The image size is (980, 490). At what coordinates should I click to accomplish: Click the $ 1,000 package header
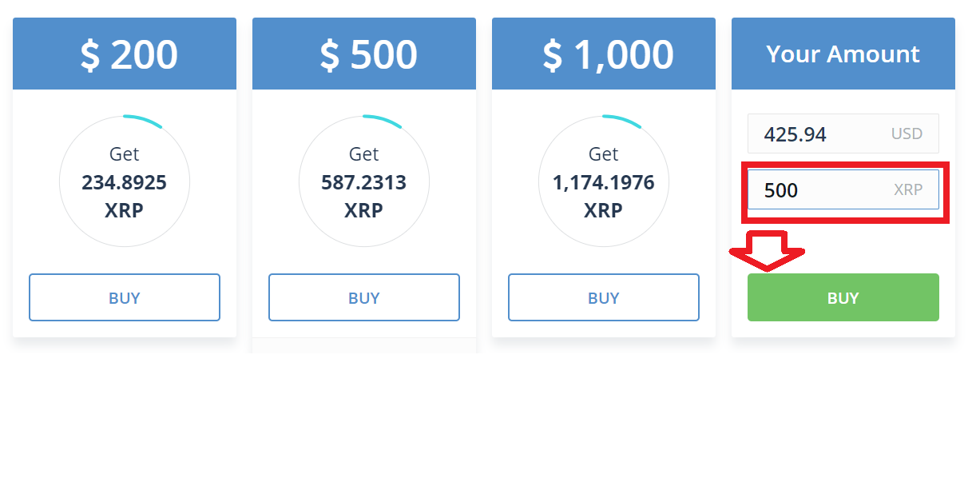click(604, 54)
